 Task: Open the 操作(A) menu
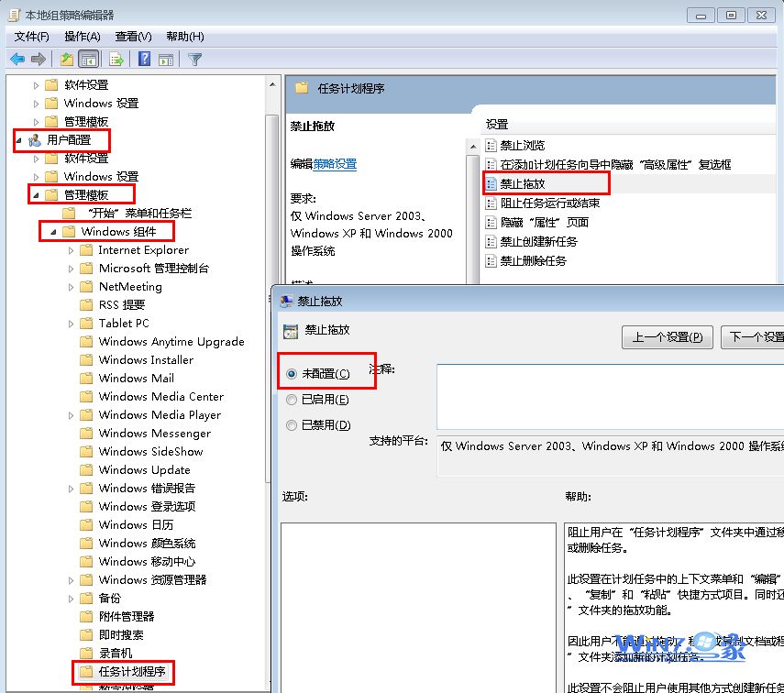click(x=83, y=37)
